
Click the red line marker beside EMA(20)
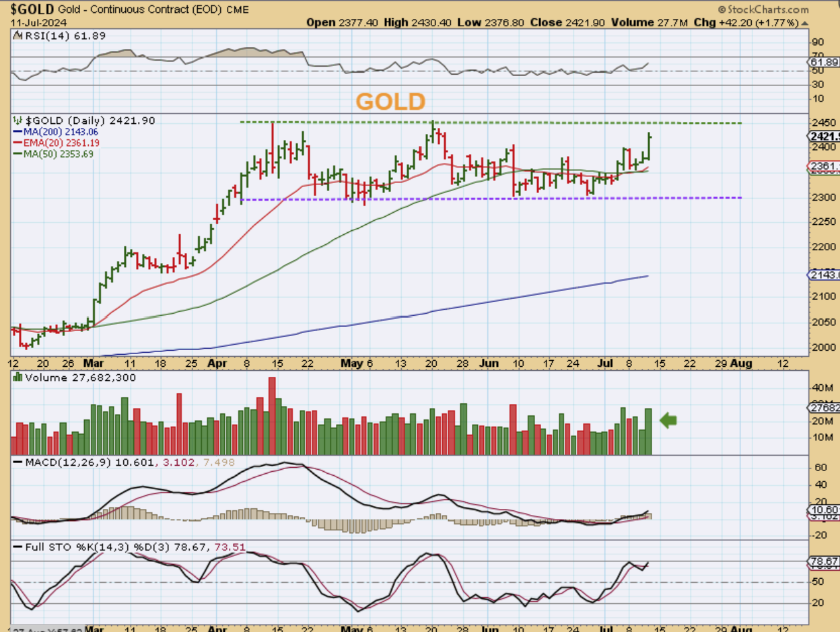pos(18,143)
